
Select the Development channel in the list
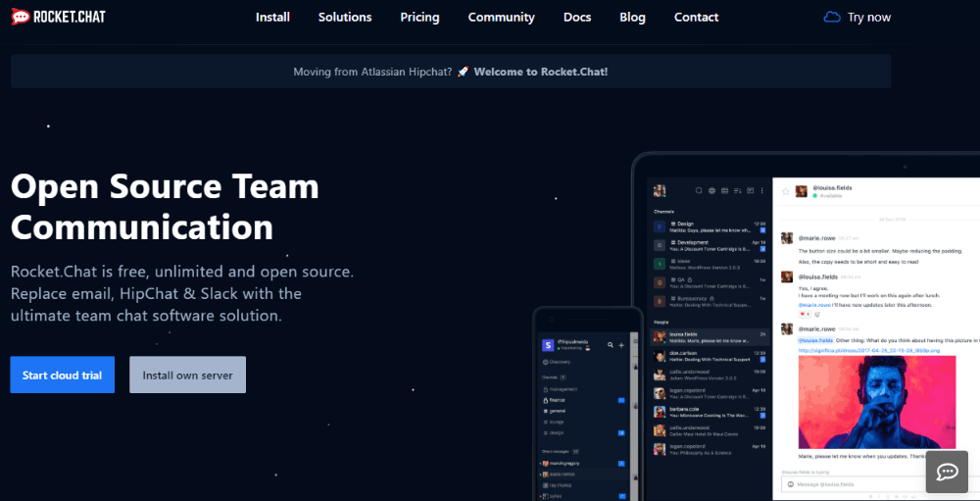710,245
